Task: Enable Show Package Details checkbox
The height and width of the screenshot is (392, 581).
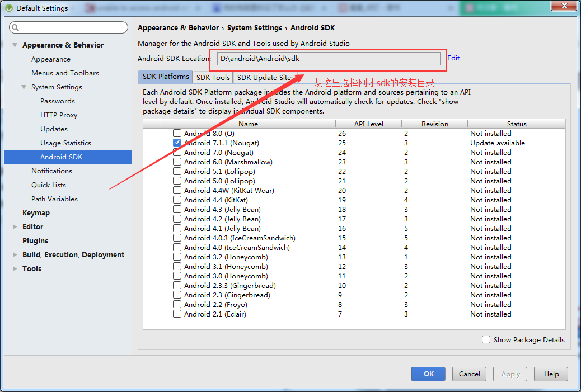Action: pyautogui.click(x=486, y=339)
